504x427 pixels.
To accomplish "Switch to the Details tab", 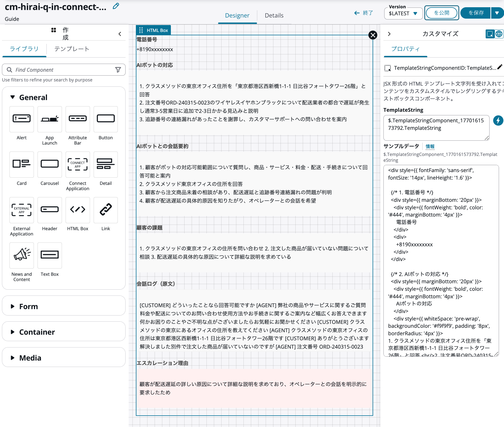I will point(274,15).
